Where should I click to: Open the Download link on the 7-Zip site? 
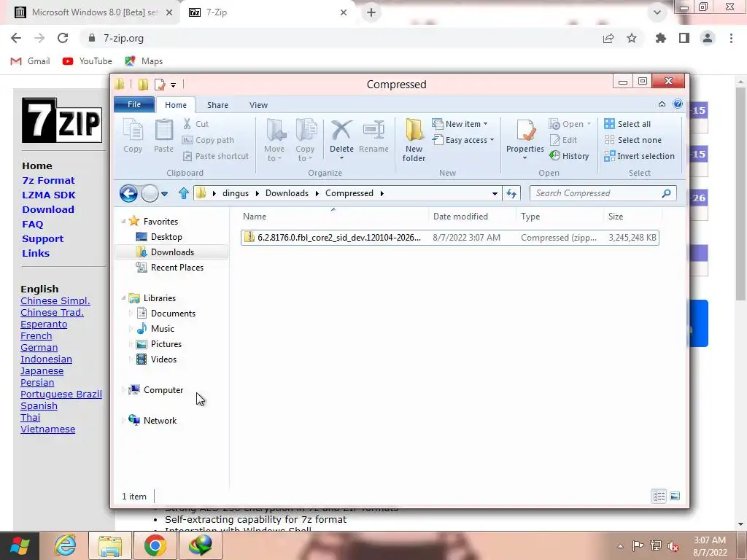[48, 209]
